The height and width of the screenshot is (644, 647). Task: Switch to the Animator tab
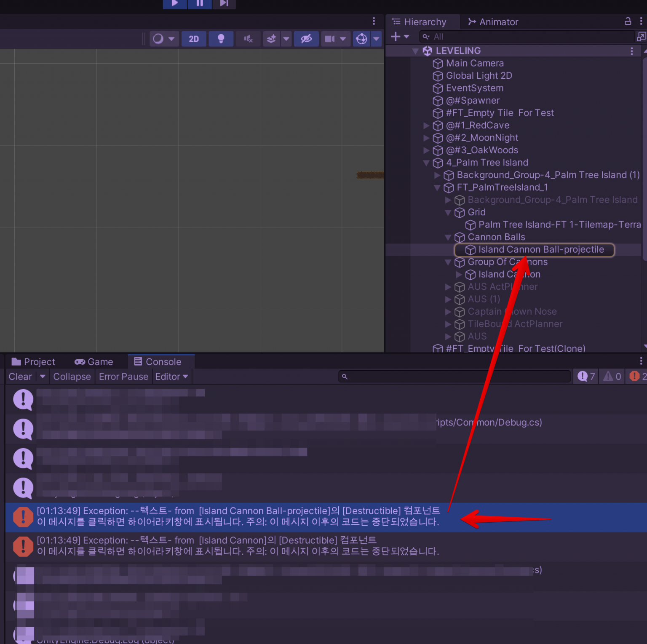493,22
